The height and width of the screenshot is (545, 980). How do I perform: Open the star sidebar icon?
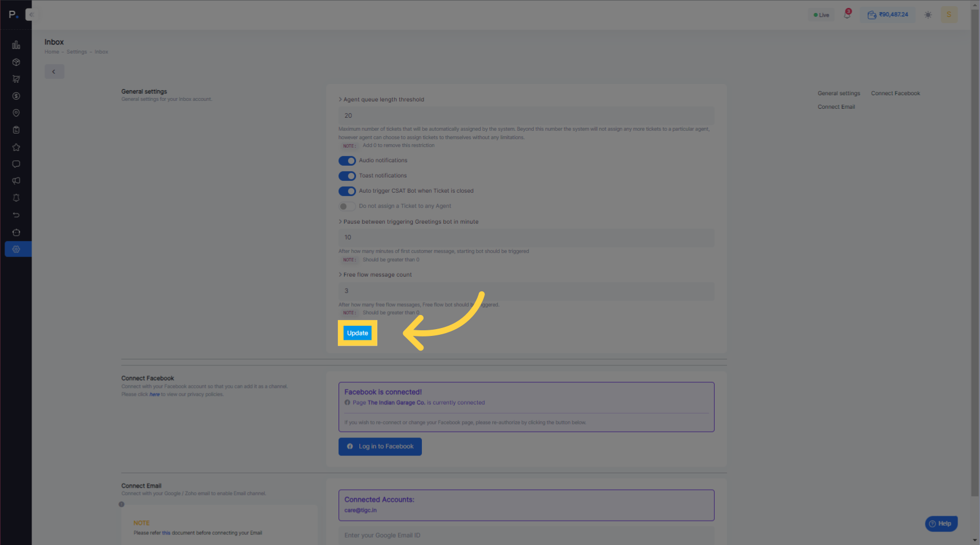[x=16, y=147]
